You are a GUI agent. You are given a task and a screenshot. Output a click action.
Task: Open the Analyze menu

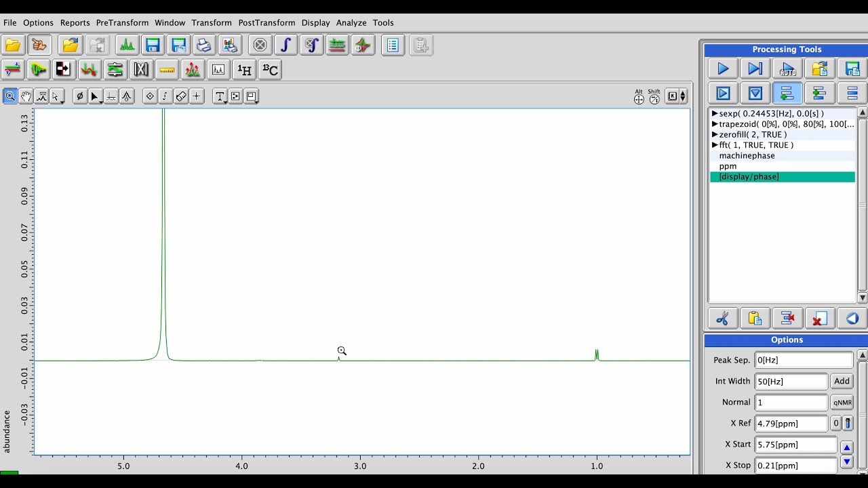tap(351, 22)
